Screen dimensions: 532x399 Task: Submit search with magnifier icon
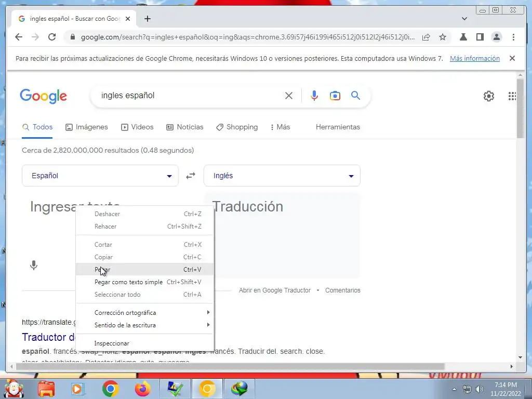[355, 96]
